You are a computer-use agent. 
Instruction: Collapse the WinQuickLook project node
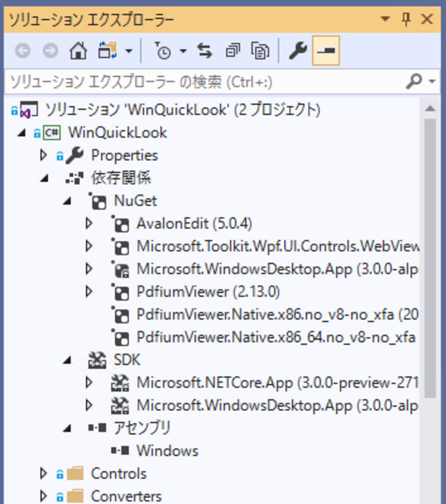click(22, 133)
